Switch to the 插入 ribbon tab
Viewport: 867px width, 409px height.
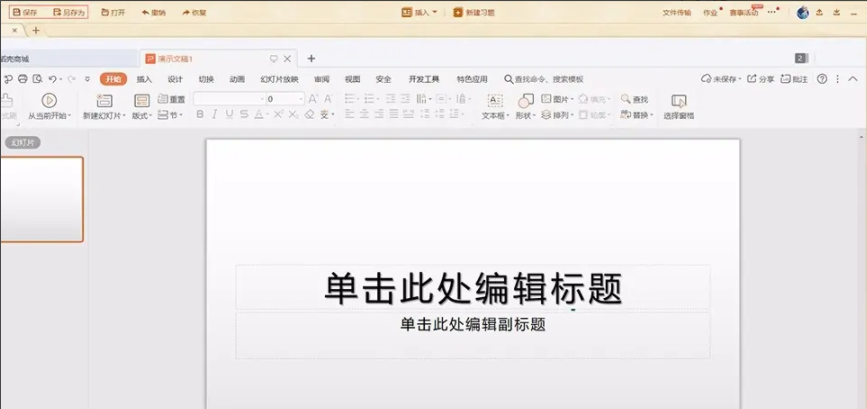pyautogui.click(x=144, y=78)
